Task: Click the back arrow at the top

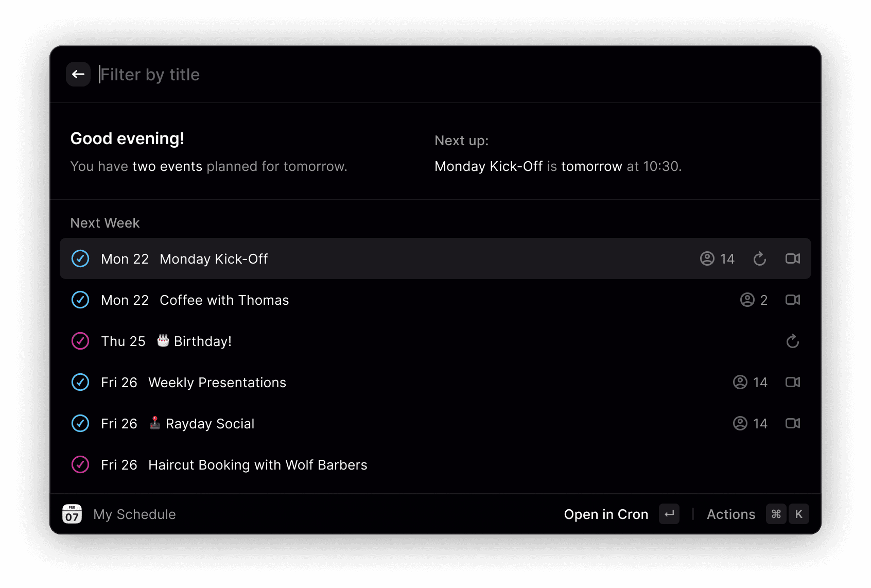Action: click(78, 74)
